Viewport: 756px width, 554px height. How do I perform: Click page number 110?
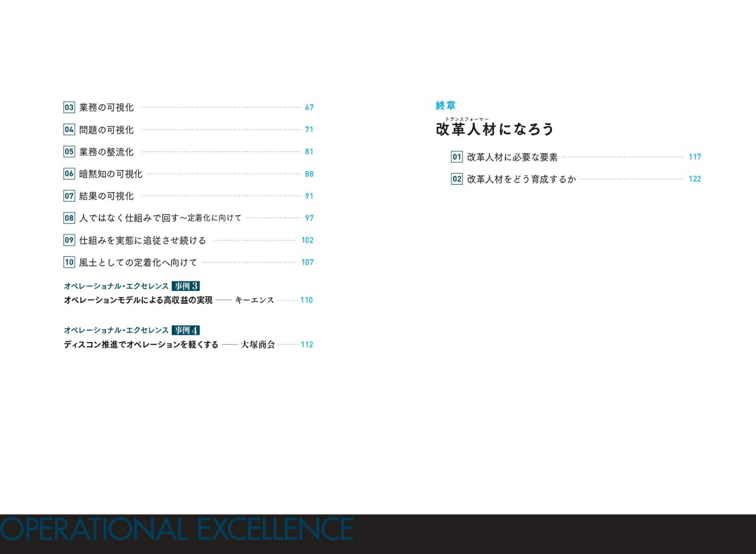[x=307, y=300]
